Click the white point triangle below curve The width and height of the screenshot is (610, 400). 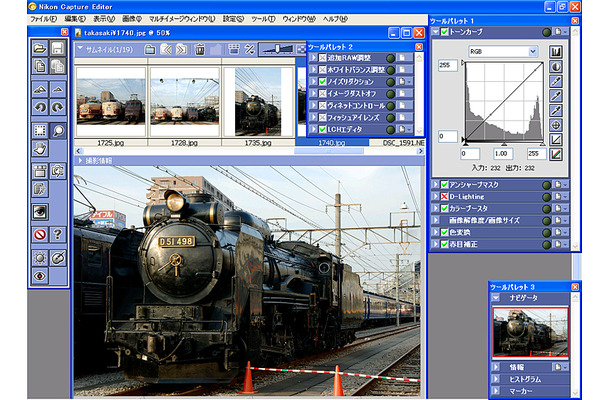542,144
